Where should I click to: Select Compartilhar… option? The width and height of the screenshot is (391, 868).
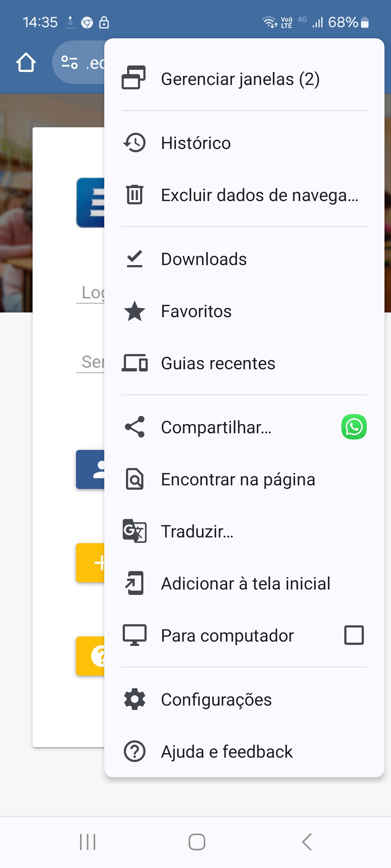click(x=216, y=427)
